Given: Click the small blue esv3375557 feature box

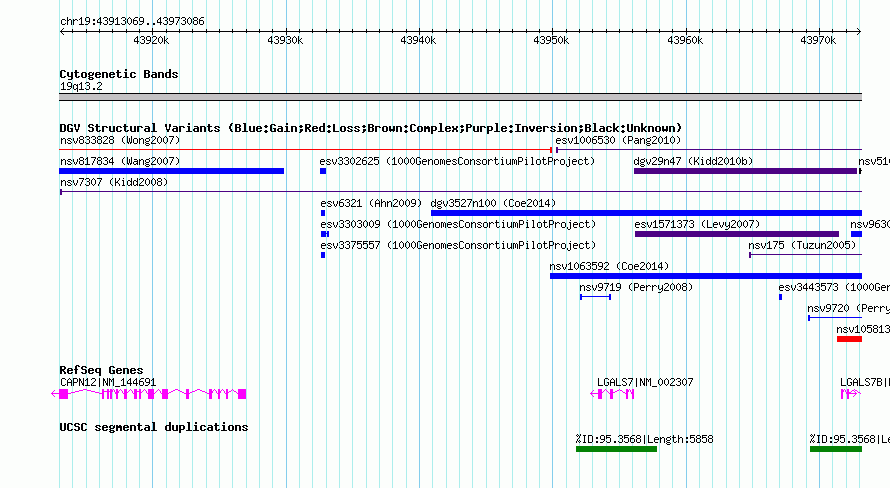Looking at the screenshot, I should click(x=323, y=255).
